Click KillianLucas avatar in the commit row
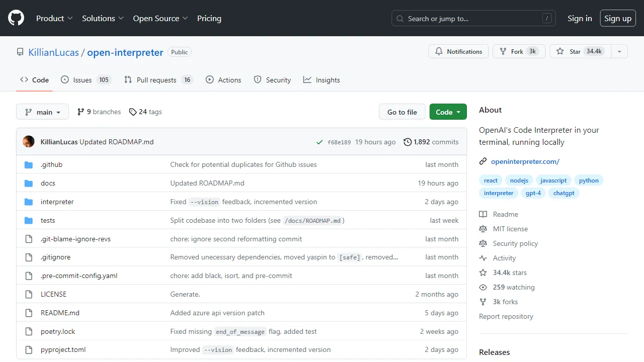The height and width of the screenshot is (362, 644). coord(29,142)
